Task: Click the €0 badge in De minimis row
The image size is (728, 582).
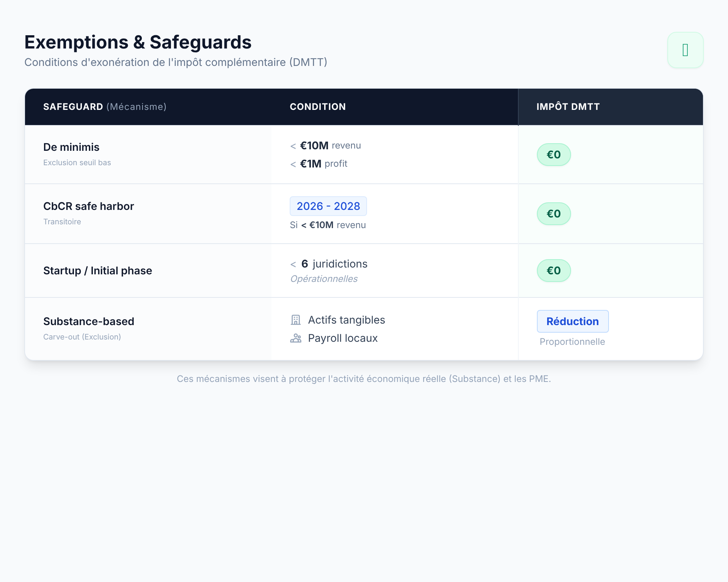Action: (554, 155)
